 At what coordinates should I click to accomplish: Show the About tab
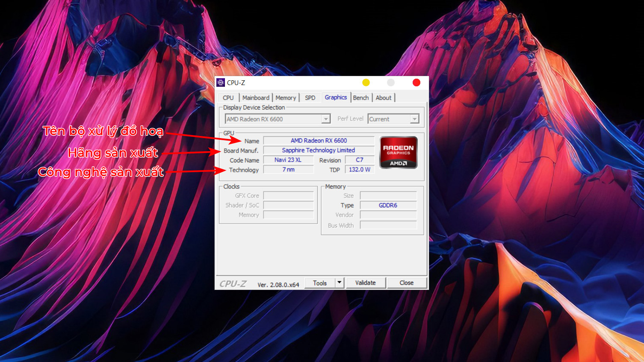383,98
